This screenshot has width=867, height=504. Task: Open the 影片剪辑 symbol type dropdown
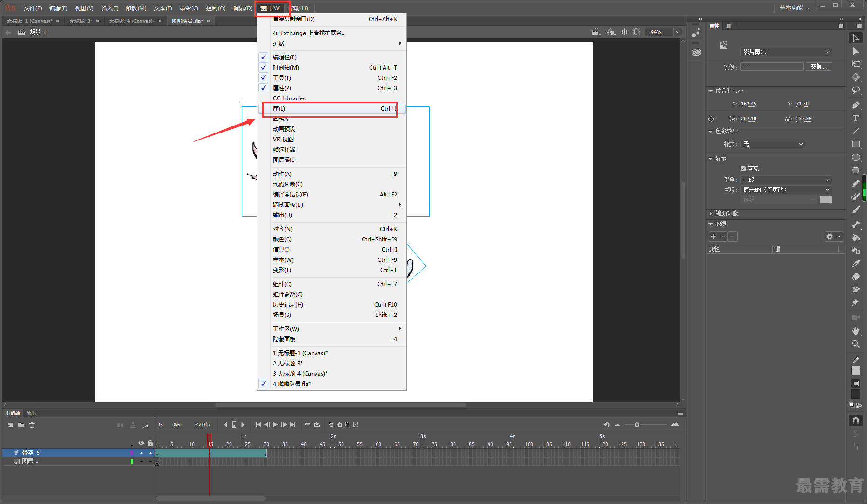786,52
